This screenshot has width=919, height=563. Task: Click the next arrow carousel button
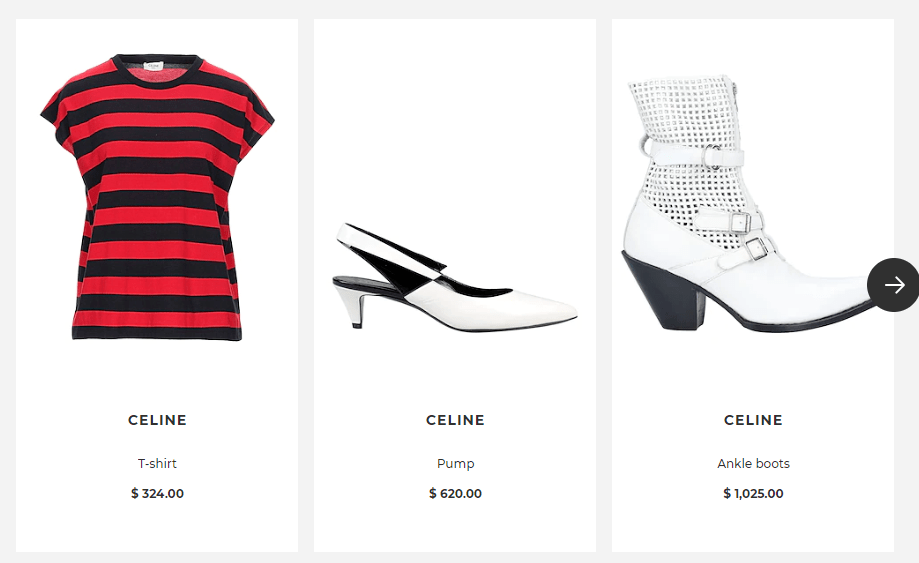click(893, 285)
